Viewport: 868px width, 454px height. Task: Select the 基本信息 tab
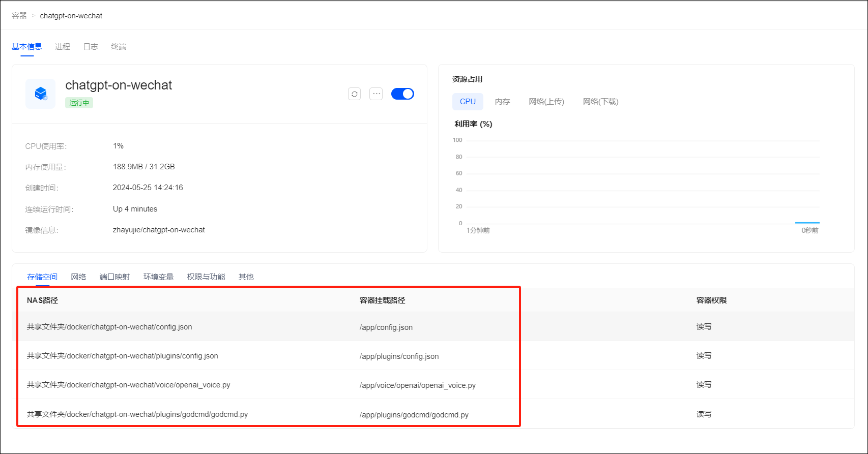[27, 47]
